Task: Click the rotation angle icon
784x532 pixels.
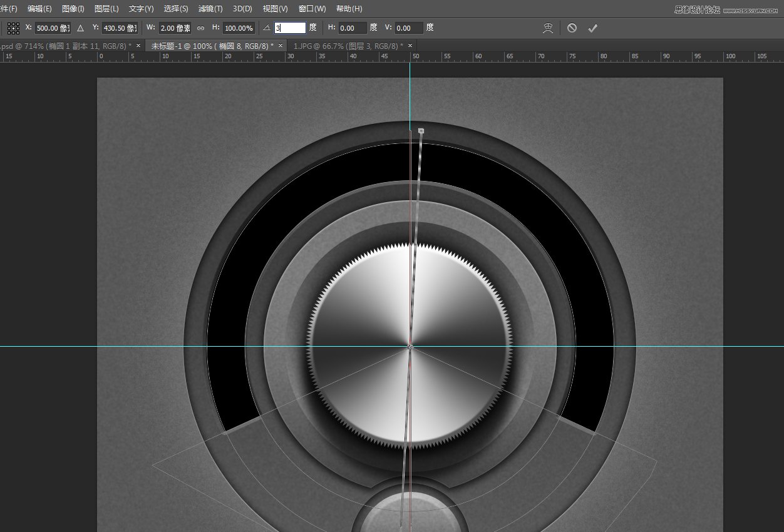Action: 267,28
